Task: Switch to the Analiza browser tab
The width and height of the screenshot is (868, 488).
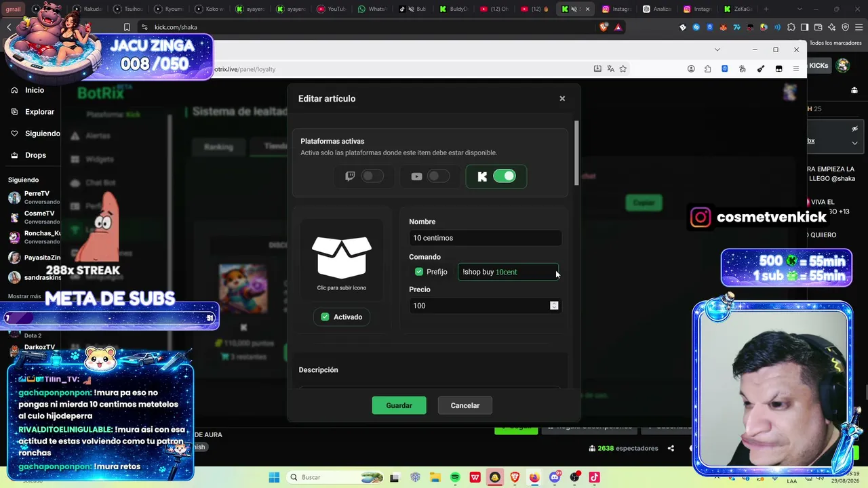Action: click(656, 9)
